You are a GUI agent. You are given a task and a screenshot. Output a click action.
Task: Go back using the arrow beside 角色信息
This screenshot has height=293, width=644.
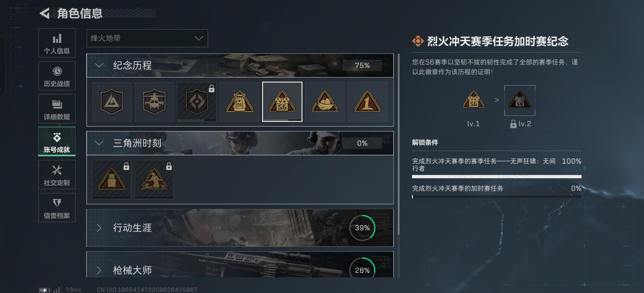click(x=45, y=13)
